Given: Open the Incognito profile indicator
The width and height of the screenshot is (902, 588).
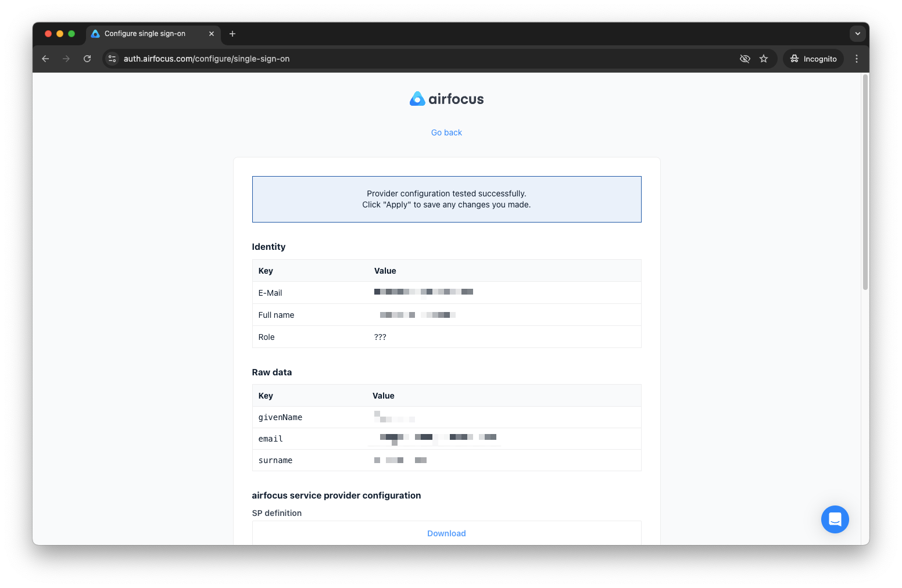Looking at the screenshot, I should 813,59.
